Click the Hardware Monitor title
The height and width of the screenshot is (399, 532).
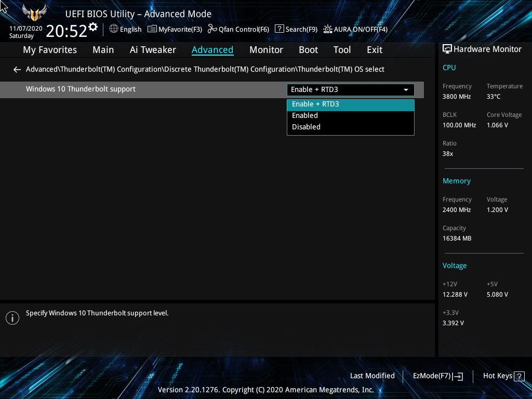pos(487,49)
